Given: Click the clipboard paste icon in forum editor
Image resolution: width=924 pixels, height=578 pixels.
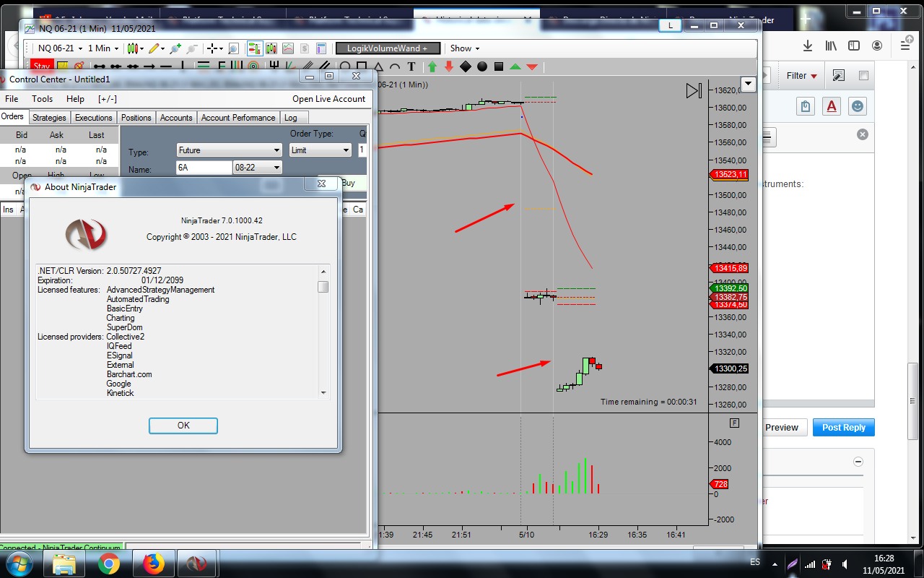Looking at the screenshot, I should (x=806, y=106).
